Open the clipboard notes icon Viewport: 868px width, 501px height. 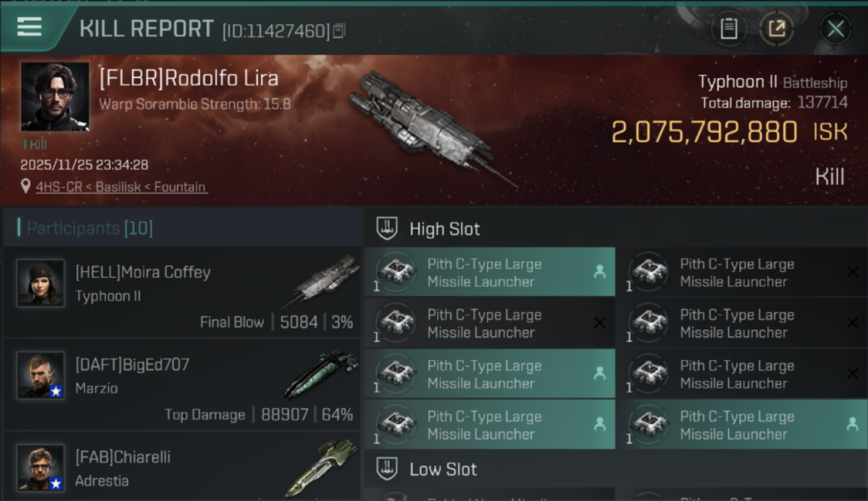[x=728, y=29]
